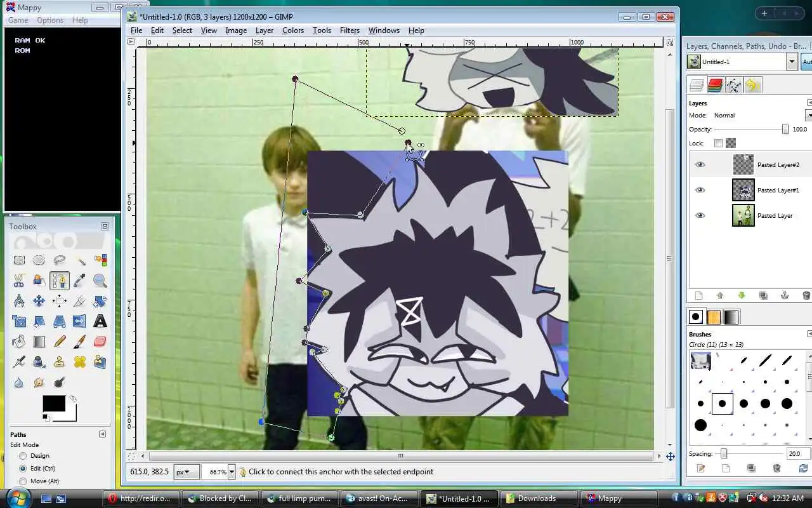
Task: Open the px units dropdown
Action: pyautogui.click(x=187, y=472)
